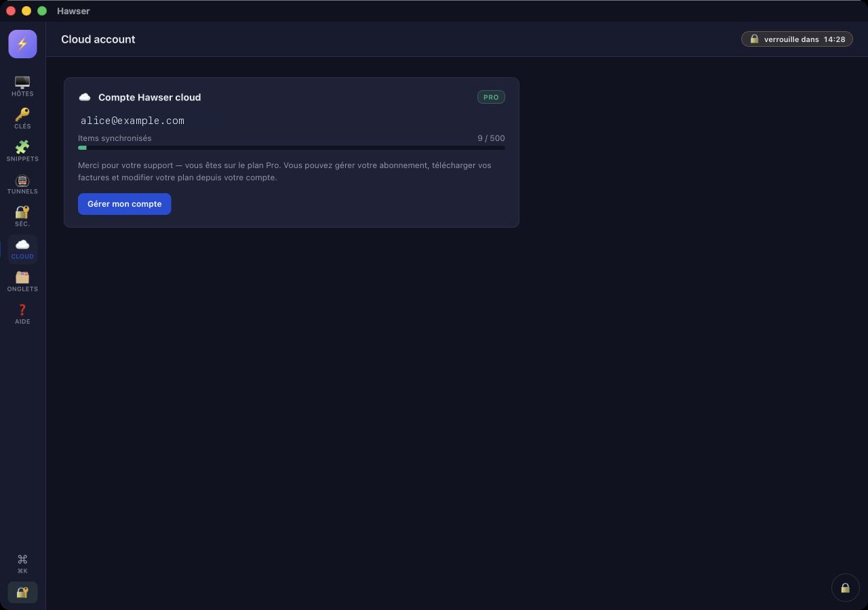Click the Compte Hawser cloud heading

(149, 98)
